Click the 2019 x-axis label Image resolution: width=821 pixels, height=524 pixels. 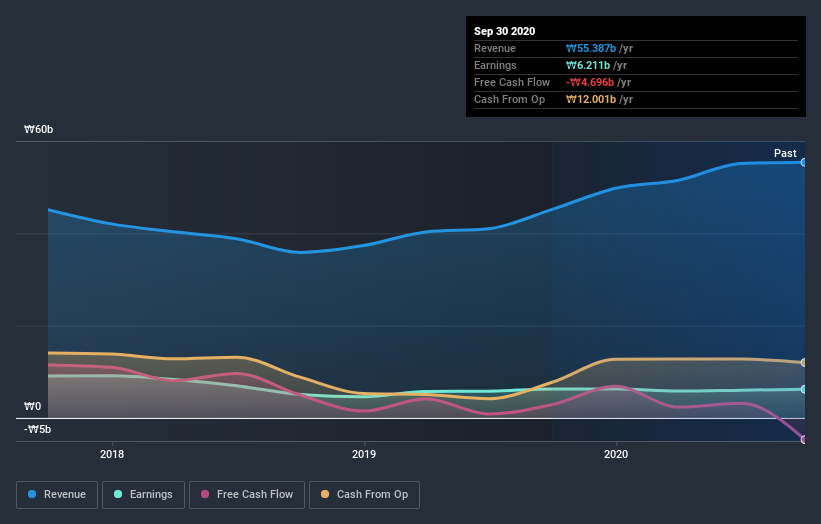[x=364, y=454]
